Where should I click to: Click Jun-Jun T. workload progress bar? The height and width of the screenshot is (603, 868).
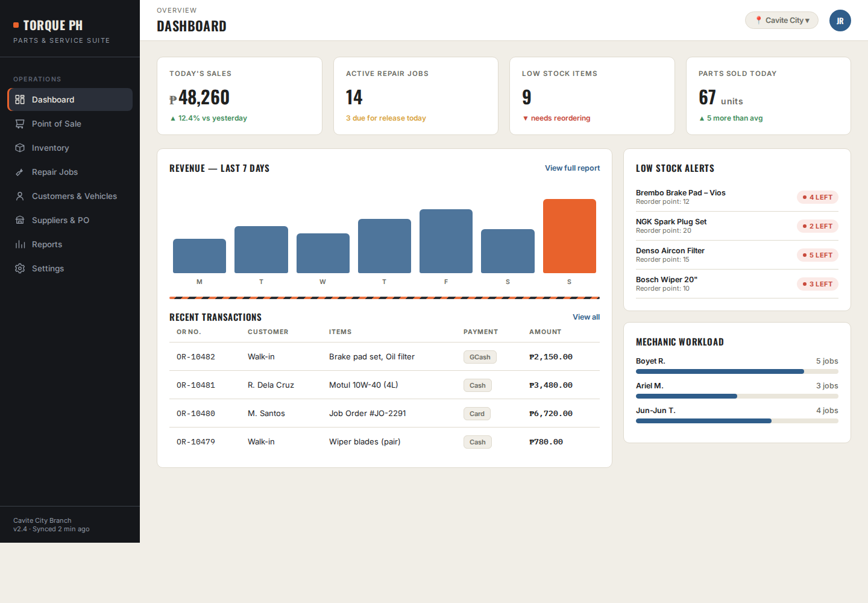pyautogui.click(x=737, y=421)
